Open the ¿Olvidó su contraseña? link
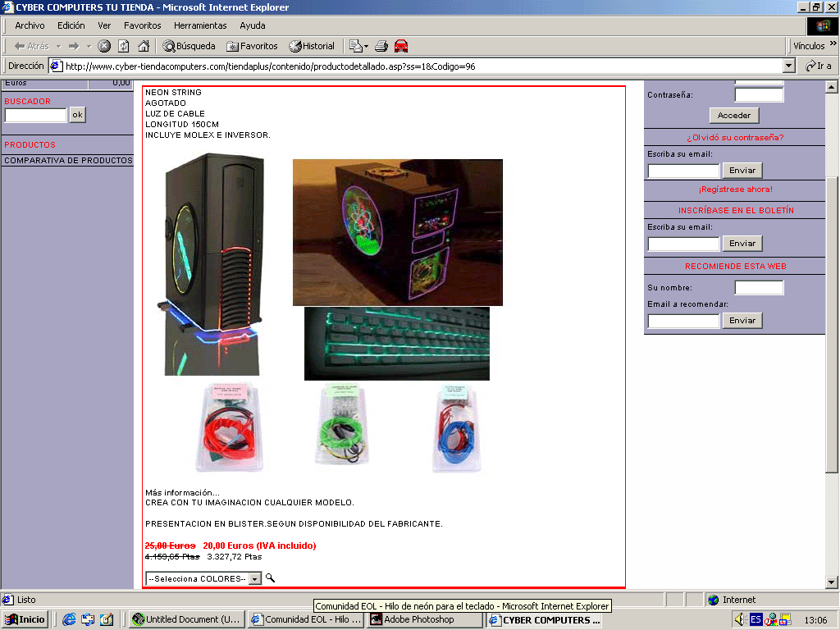Viewport: 840px width, 630px height. pyautogui.click(x=734, y=137)
